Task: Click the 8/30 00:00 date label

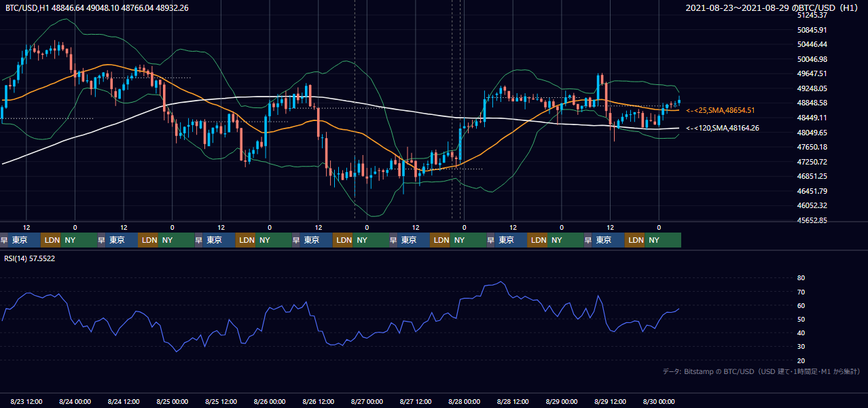Action: [x=659, y=402]
